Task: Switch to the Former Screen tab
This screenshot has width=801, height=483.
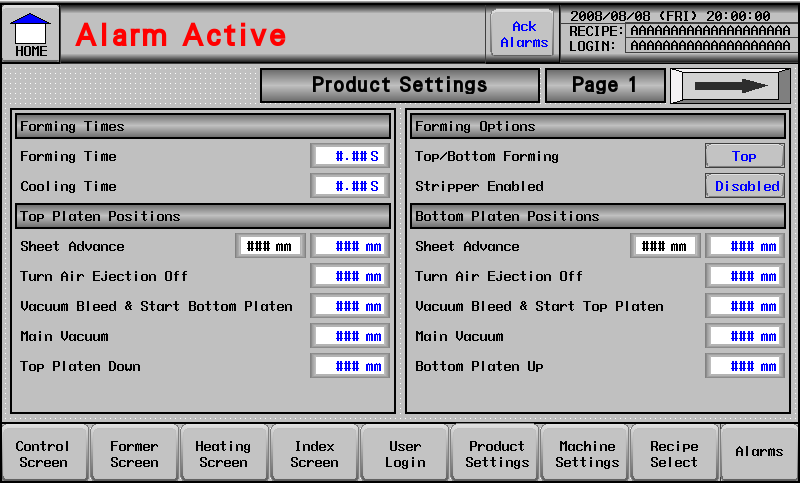Action: [134, 454]
